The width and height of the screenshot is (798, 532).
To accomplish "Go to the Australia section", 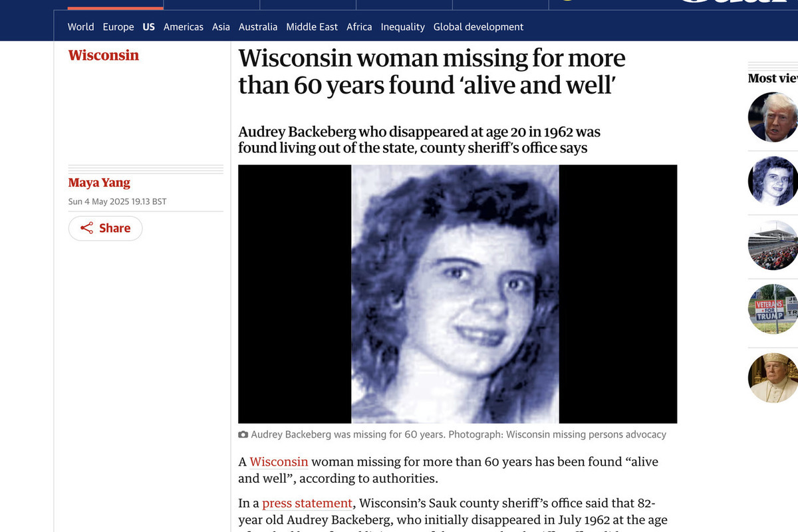I will click(258, 27).
